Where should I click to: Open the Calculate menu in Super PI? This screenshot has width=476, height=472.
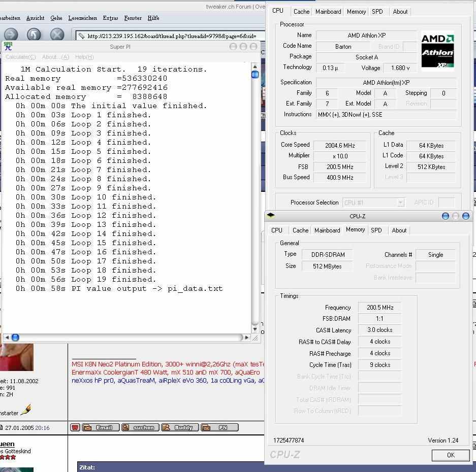20,57
